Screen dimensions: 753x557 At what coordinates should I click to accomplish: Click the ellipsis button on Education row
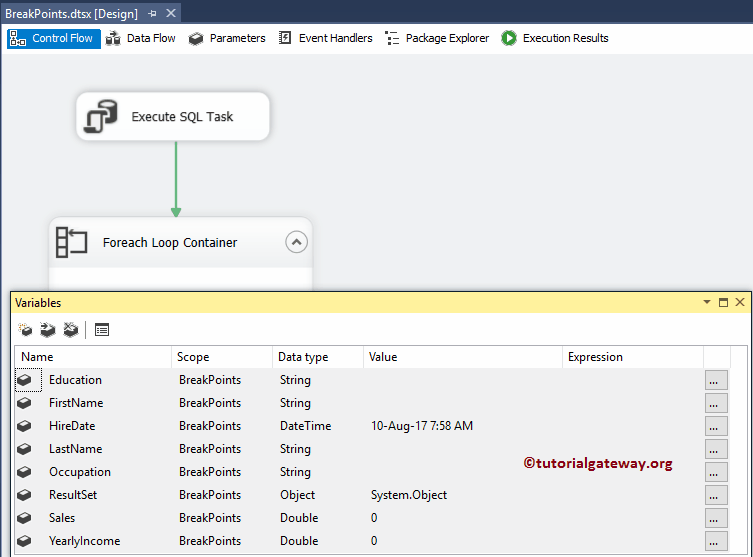click(716, 380)
